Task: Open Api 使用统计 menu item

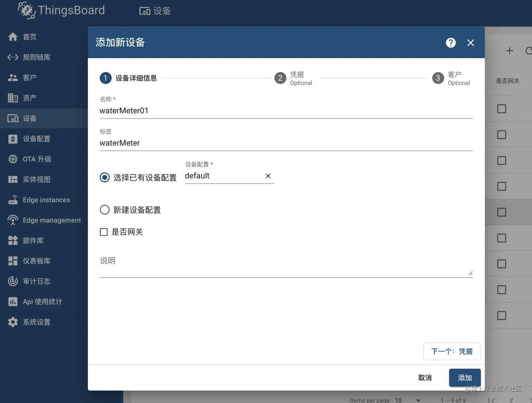Action: pos(44,302)
